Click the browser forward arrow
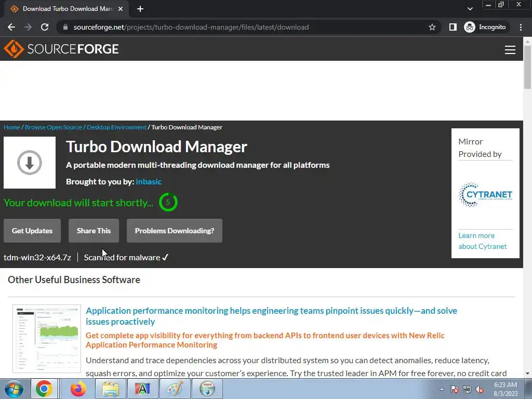Image resolution: width=532 pixels, height=399 pixels. point(28,27)
